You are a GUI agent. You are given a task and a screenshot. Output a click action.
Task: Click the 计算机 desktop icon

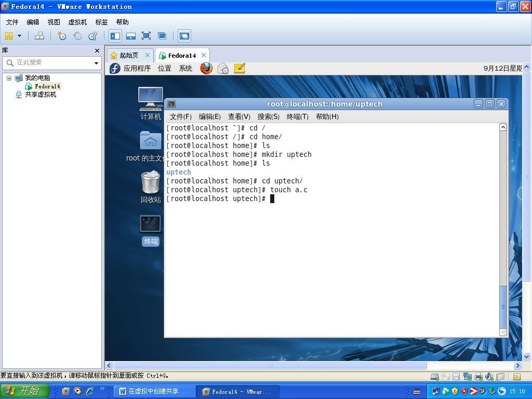pyautogui.click(x=151, y=103)
